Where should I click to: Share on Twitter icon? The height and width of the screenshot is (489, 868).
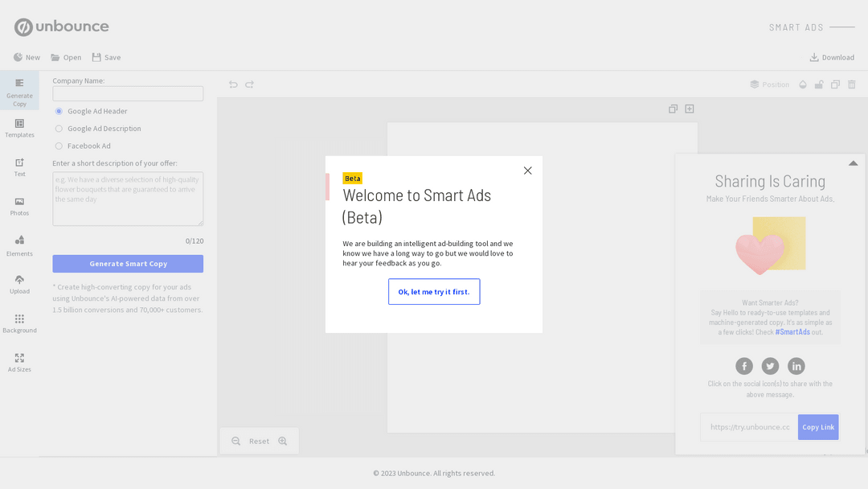(770, 366)
